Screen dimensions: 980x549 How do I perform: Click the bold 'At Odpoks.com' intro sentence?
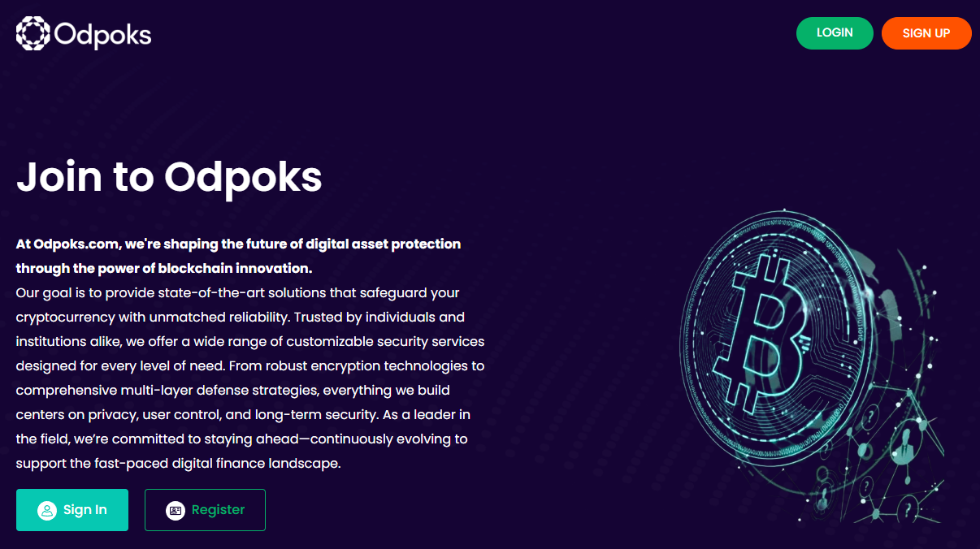pyautogui.click(x=238, y=256)
